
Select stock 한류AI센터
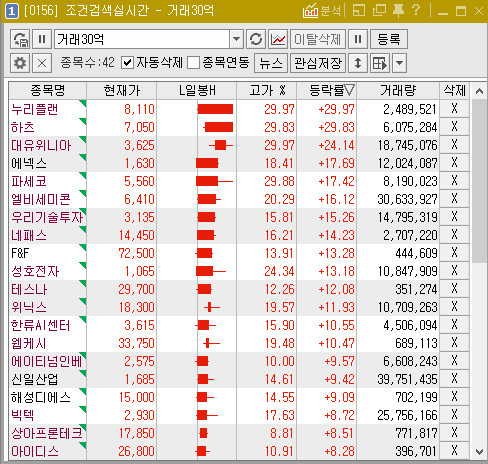click(x=41, y=325)
